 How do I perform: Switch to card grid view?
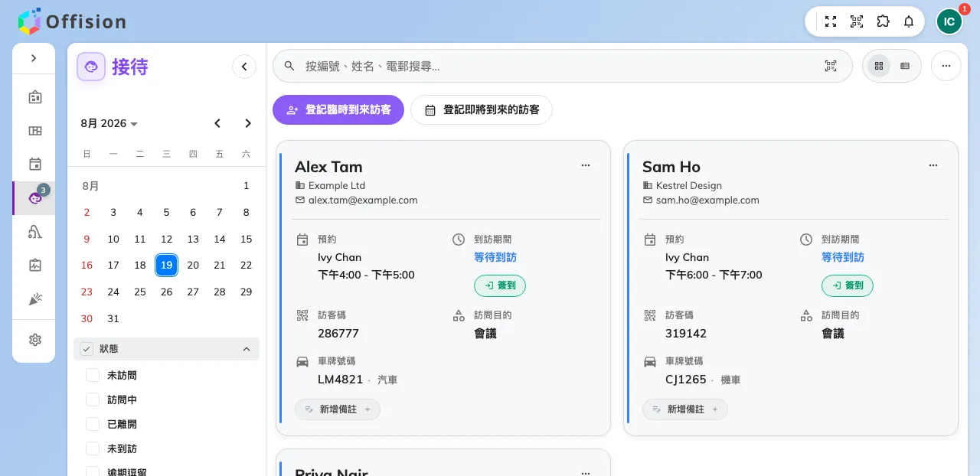point(879,66)
